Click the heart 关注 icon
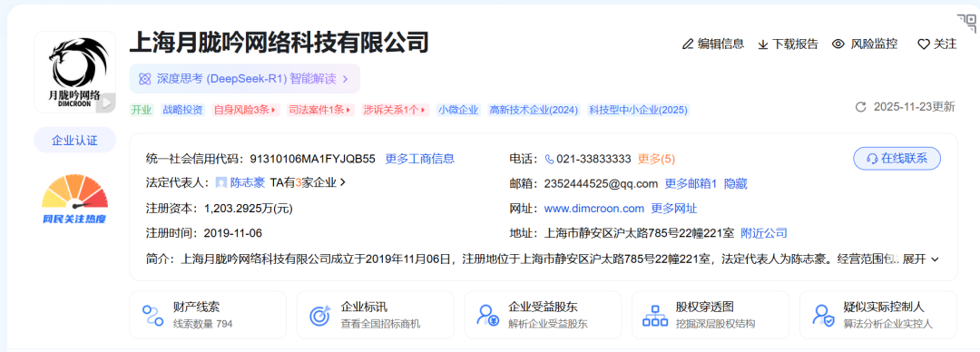 pyautogui.click(x=923, y=44)
